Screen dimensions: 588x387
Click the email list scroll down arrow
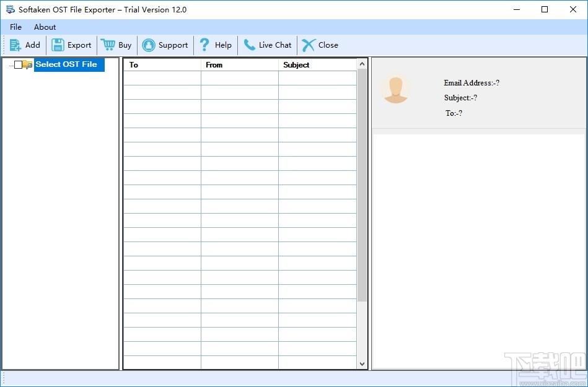coord(362,363)
